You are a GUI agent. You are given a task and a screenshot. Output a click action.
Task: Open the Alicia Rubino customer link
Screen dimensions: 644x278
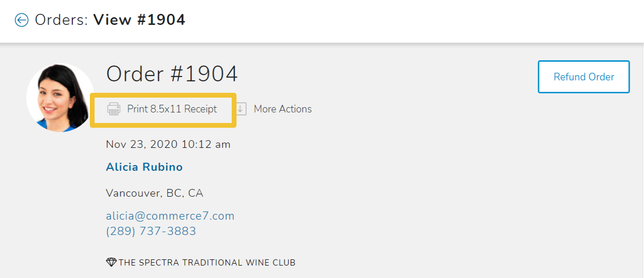[144, 167]
